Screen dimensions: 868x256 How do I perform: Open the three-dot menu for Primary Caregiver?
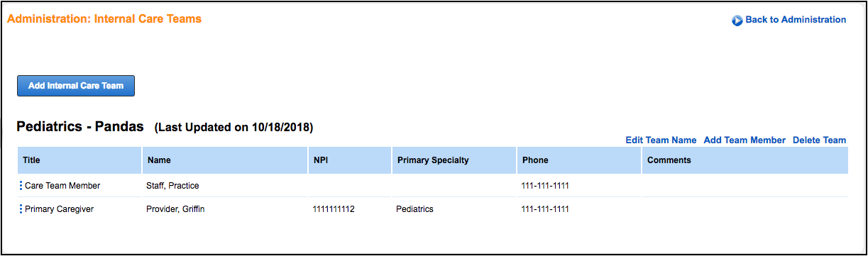click(x=21, y=209)
